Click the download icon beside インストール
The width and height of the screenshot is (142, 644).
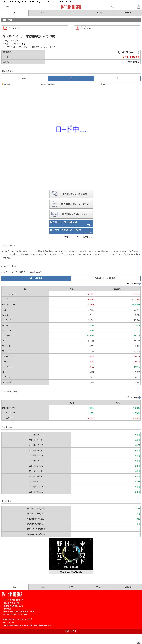coord(77,28)
